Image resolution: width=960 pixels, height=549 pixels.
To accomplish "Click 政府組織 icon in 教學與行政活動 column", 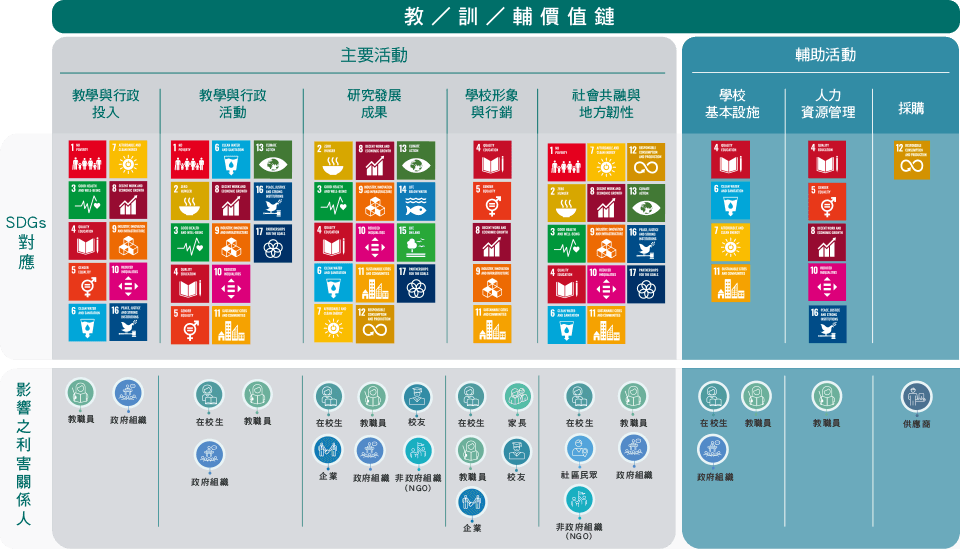I will (x=209, y=455).
